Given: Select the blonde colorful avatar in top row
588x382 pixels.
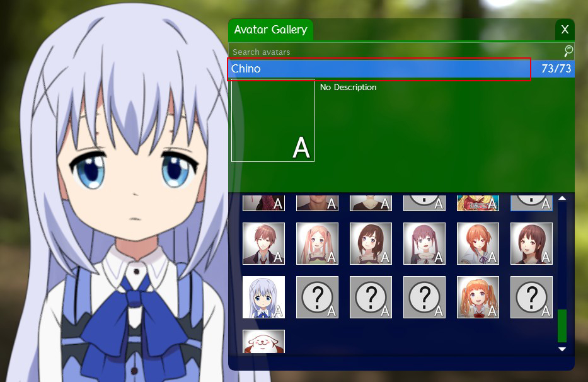Looking at the screenshot, I should (478, 203).
